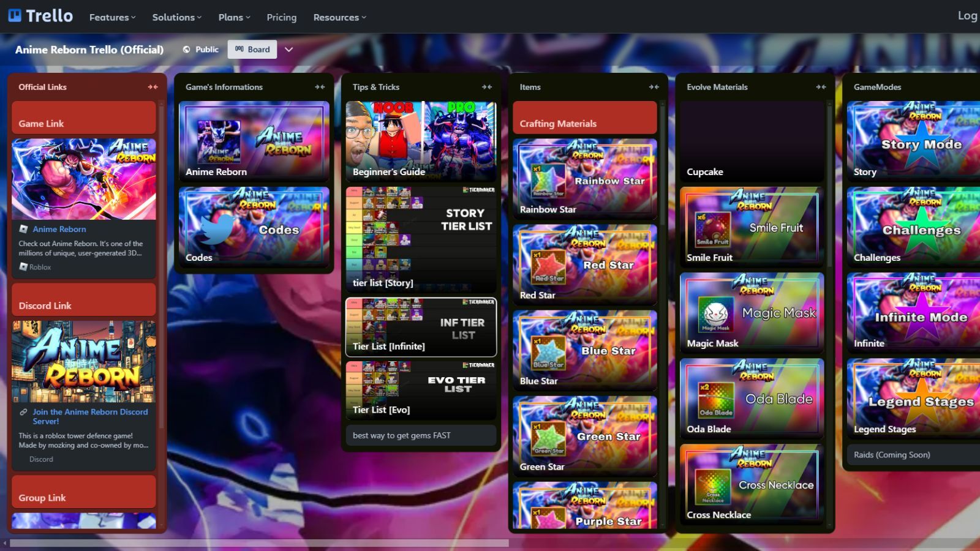Open the Codes card

[254, 227]
